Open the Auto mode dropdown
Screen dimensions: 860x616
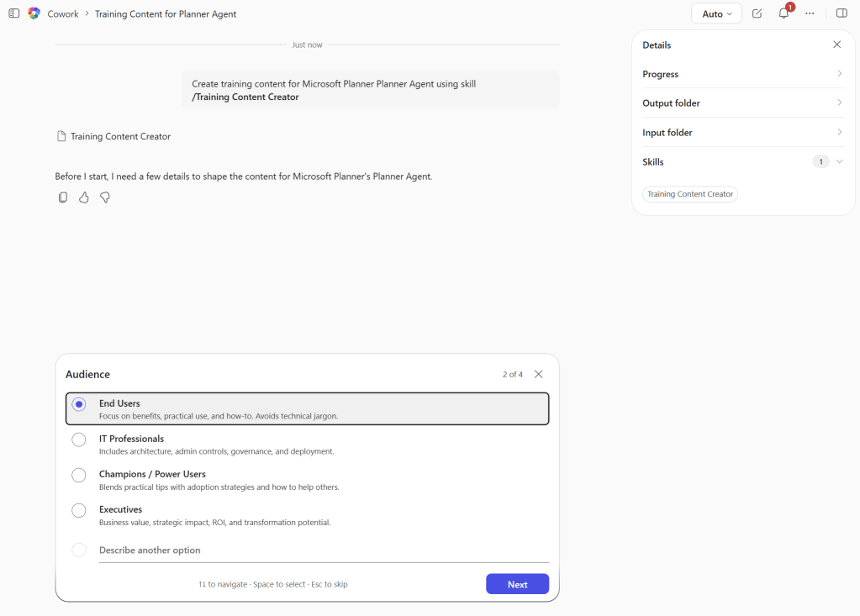coord(716,13)
